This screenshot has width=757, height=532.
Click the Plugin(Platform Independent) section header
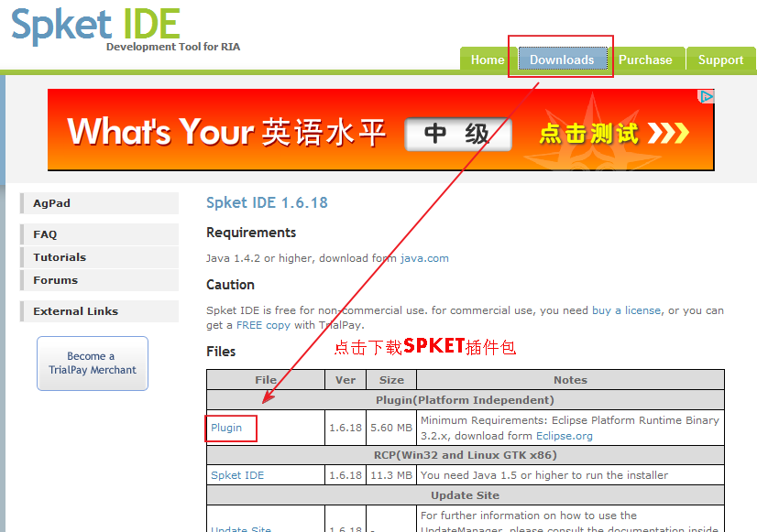466,400
